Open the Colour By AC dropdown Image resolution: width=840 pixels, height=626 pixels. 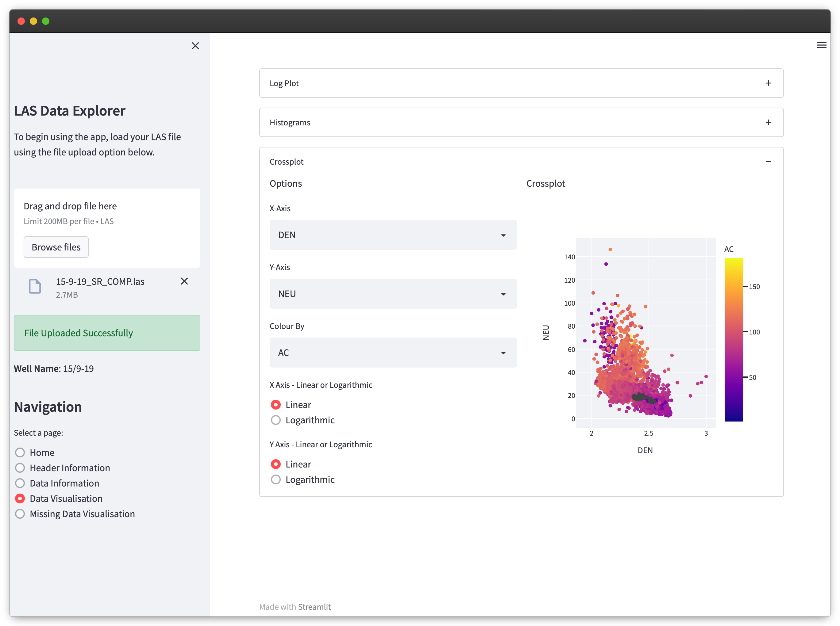pyautogui.click(x=393, y=353)
